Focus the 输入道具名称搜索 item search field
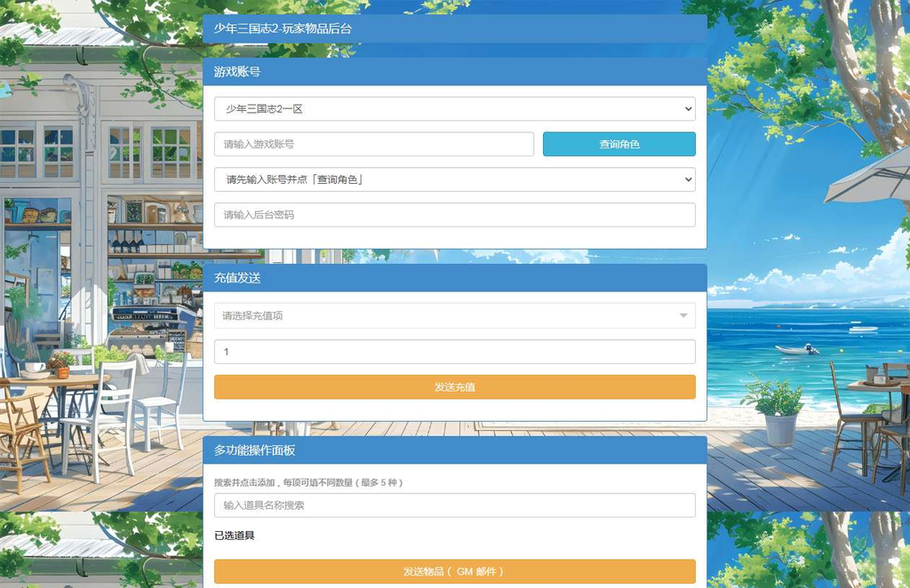The width and height of the screenshot is (910, 588). pyautogui.click(x=454, y=505)
